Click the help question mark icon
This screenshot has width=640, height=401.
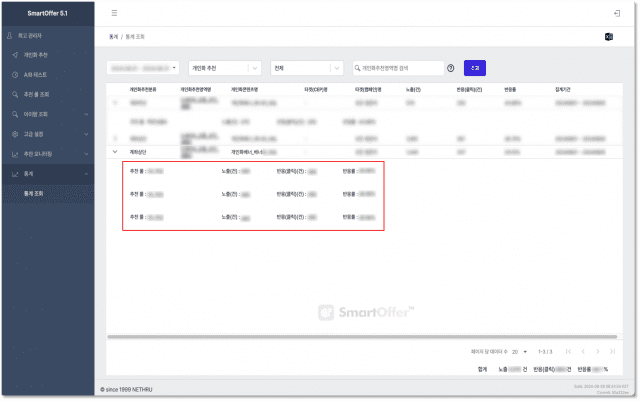tap(451, 68)
